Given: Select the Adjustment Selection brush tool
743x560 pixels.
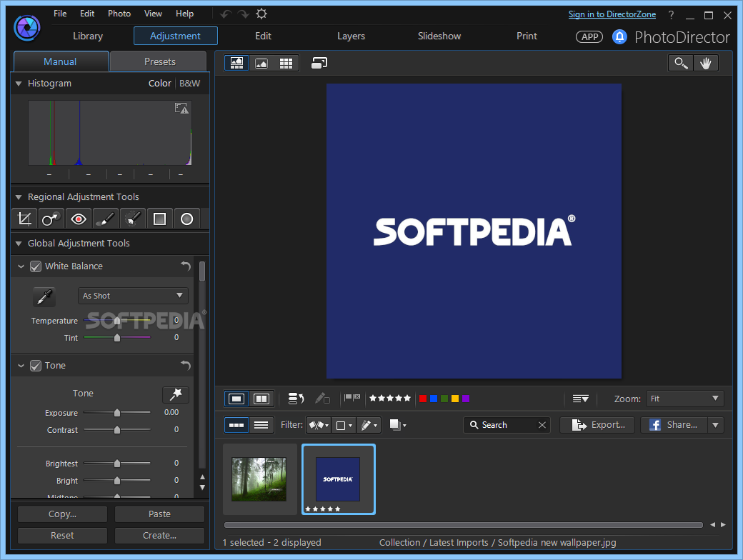Looking at the screenshot, I should coord(132,219).
